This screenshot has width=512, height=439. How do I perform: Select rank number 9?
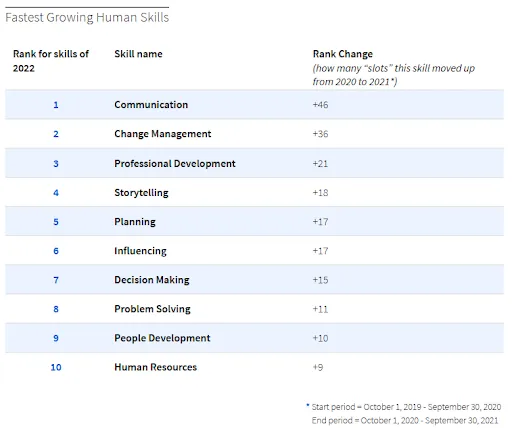(56, 338)
